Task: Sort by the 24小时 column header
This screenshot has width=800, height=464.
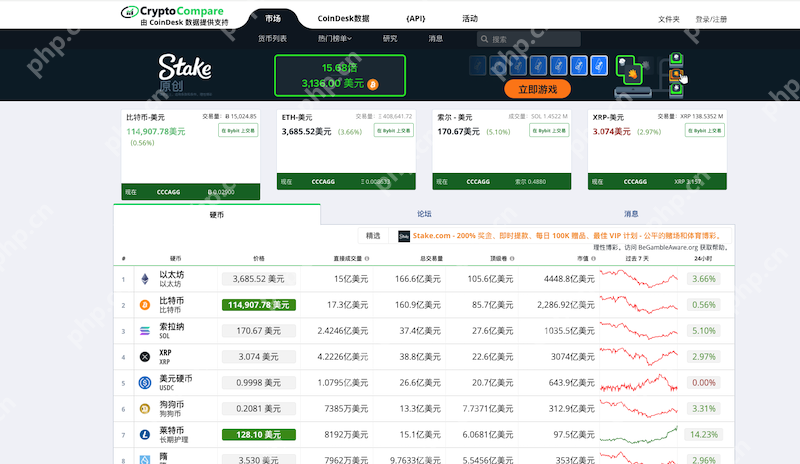Action: pyautogui.click(x=703, y=259)
